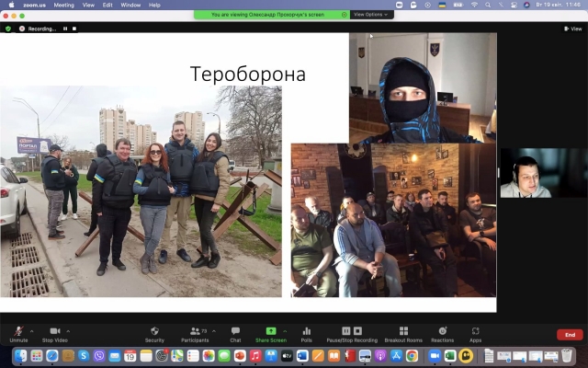588x368 pixels.
Task: Open Apple TV from the Dock
Action: pyautogui.click(x=287, y=355)
